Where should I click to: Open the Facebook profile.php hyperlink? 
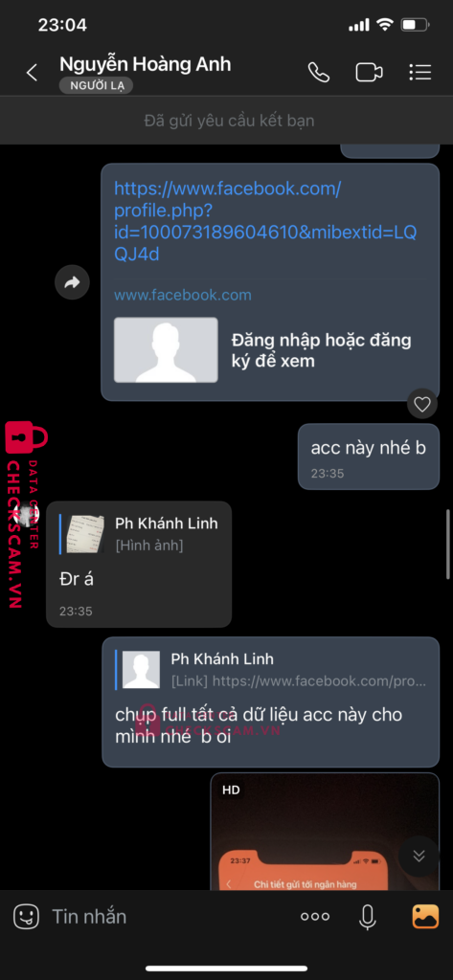[x=265, y=221]
